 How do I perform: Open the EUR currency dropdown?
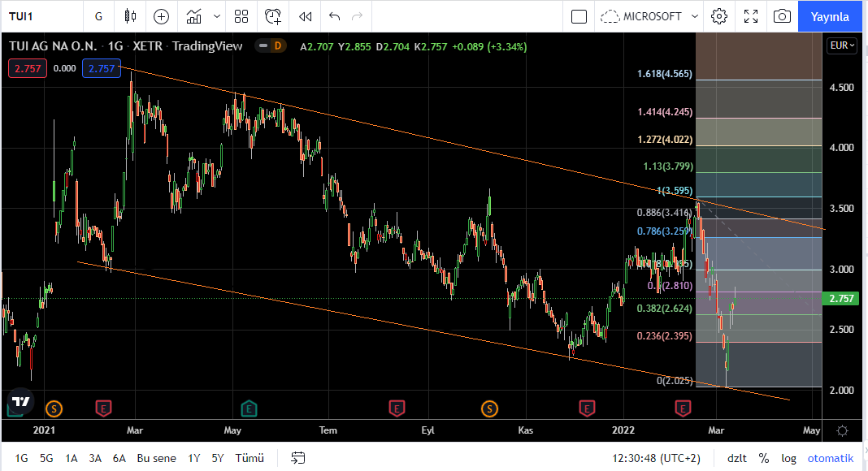click(842, 45)
